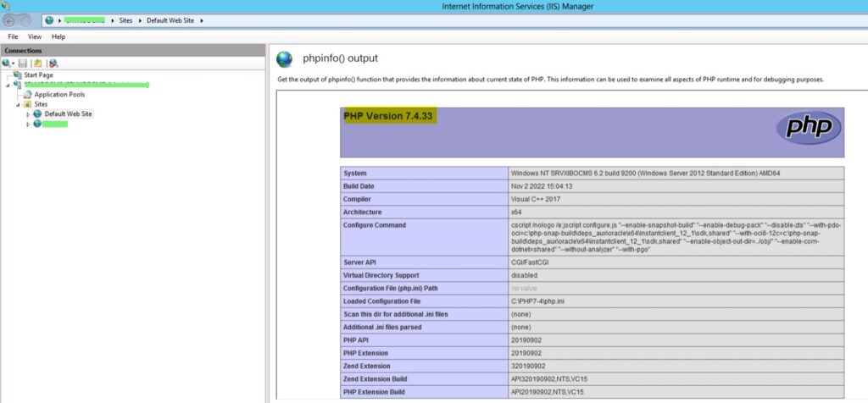Viewport: 868px width, 403px height.
Task: Click the PHP logo in the header
Action: pos(808,128)
